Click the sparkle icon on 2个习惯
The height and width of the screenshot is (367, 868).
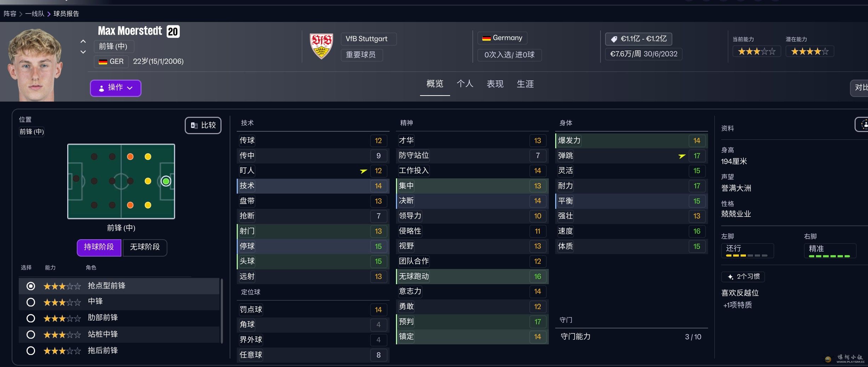pyautogui.click(x=730, y=277)
